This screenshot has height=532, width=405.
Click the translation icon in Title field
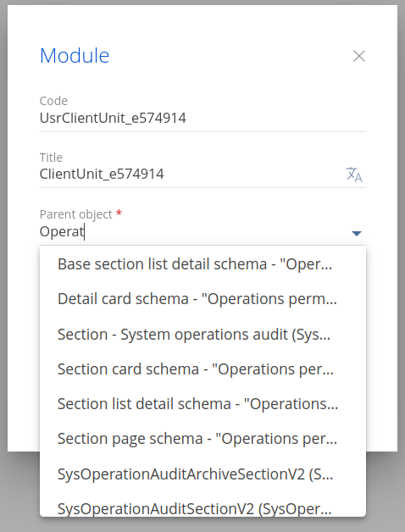coord(354,175)
